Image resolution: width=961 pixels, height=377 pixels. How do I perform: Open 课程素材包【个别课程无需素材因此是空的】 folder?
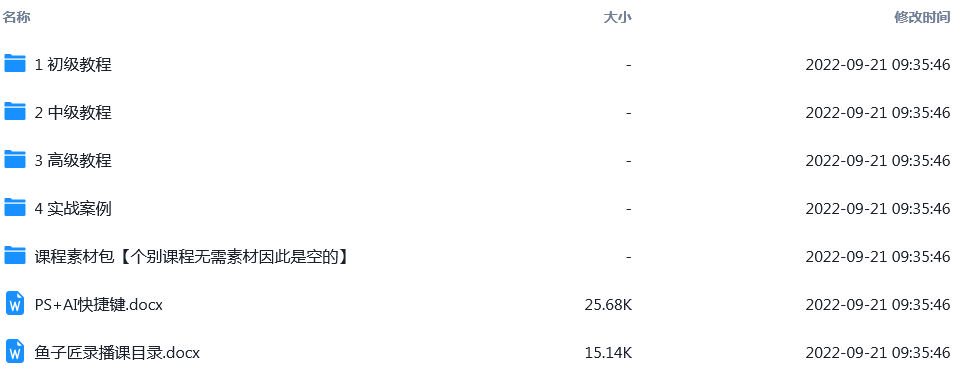click(192, 256)
